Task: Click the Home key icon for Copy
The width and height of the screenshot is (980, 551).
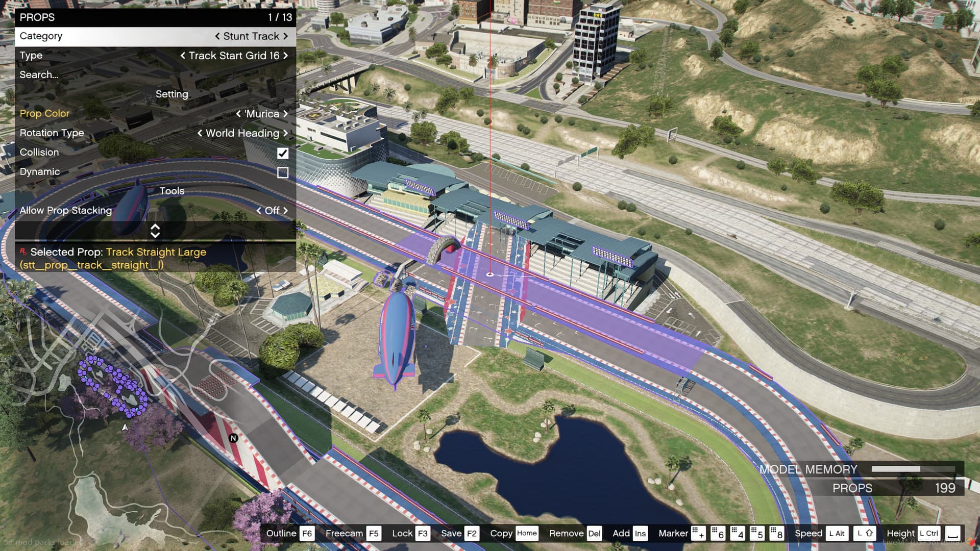Action: pyautogui.click(x=527, y=533)
